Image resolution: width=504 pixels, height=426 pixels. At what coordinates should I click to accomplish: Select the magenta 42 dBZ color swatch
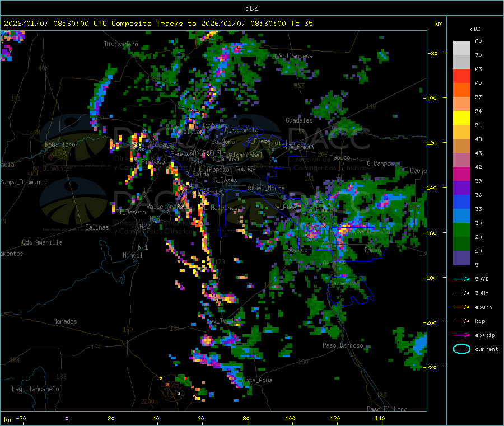(461, 174)
